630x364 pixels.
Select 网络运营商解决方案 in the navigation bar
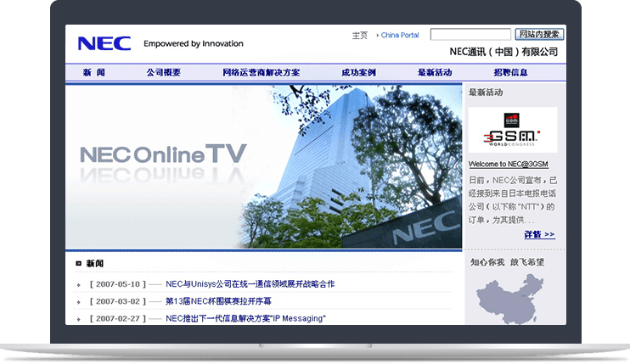[261, 73]
